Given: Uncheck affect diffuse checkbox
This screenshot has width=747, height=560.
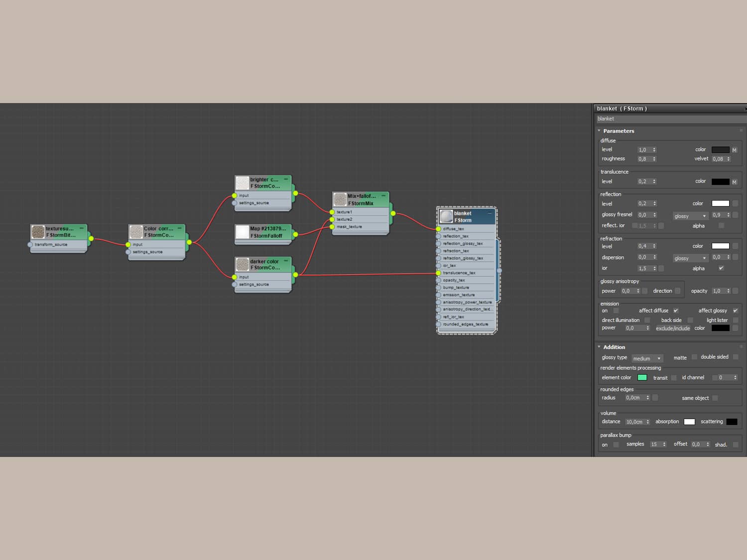Looking at the screenshot, I should click(676, 311).
